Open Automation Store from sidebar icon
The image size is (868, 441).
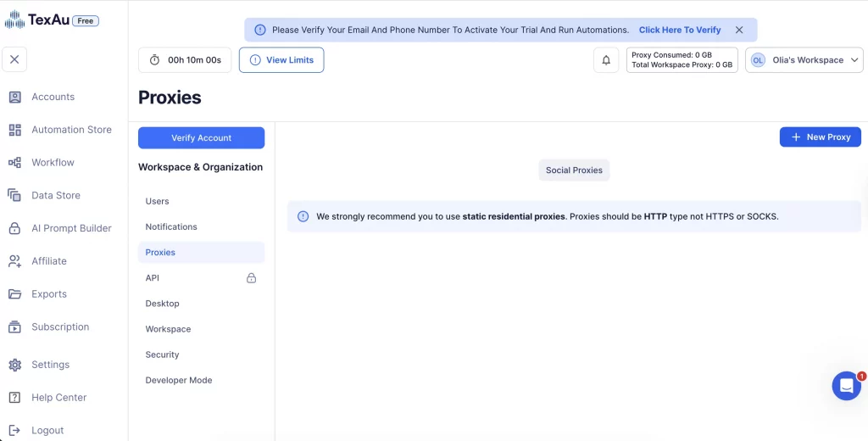click(x=14, y=130)
